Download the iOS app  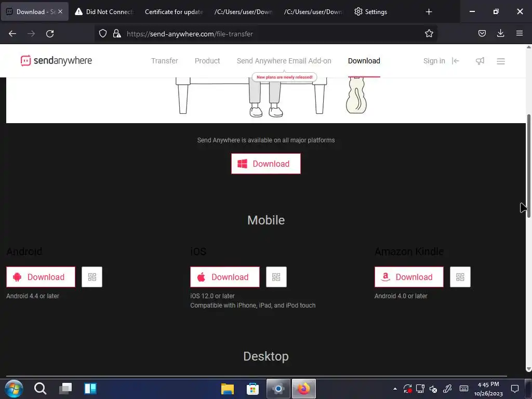tap(224, 277)
